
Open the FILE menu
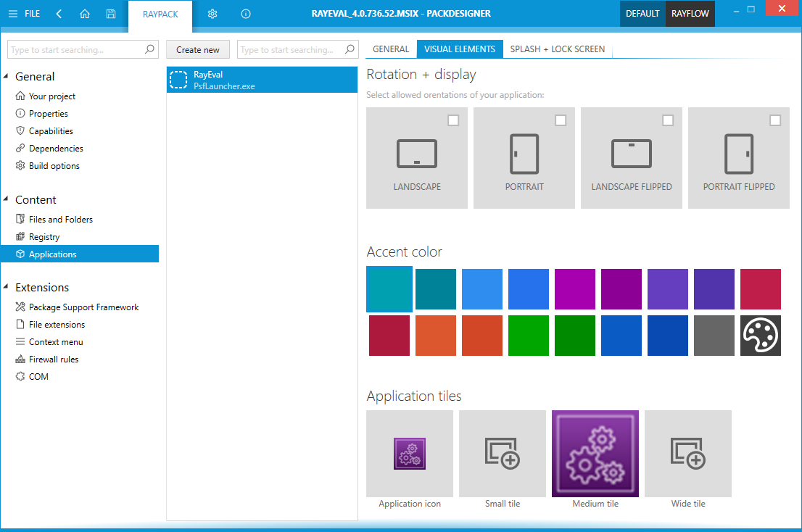[25, 14]
